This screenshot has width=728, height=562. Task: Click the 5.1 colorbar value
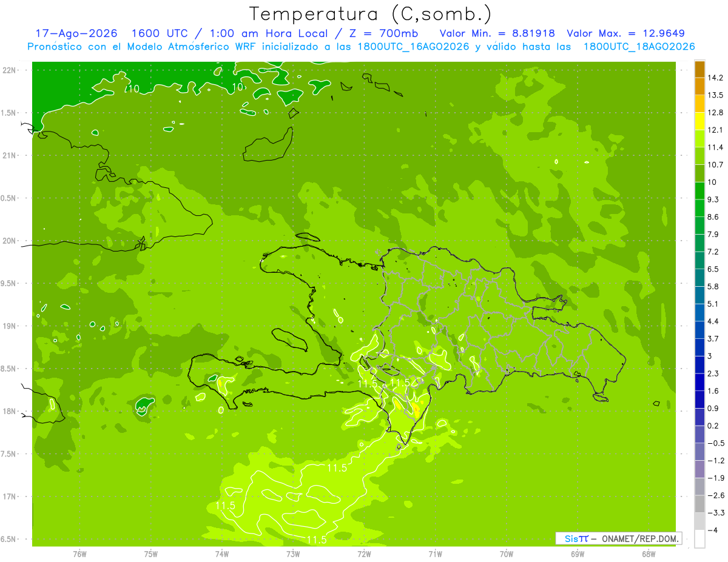coord(713,304)
